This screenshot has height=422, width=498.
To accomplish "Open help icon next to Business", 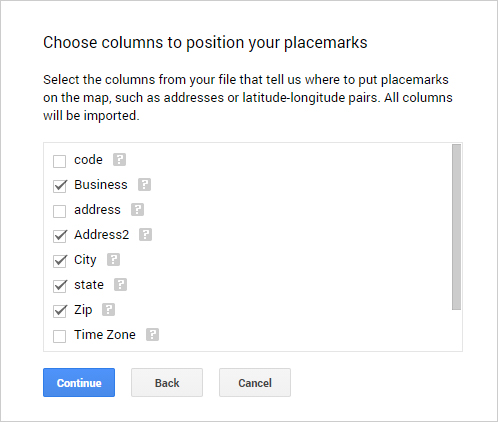I will (x=144, y=185).
